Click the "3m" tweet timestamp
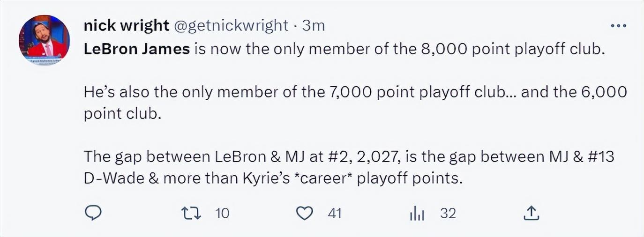 pos(314,25)
